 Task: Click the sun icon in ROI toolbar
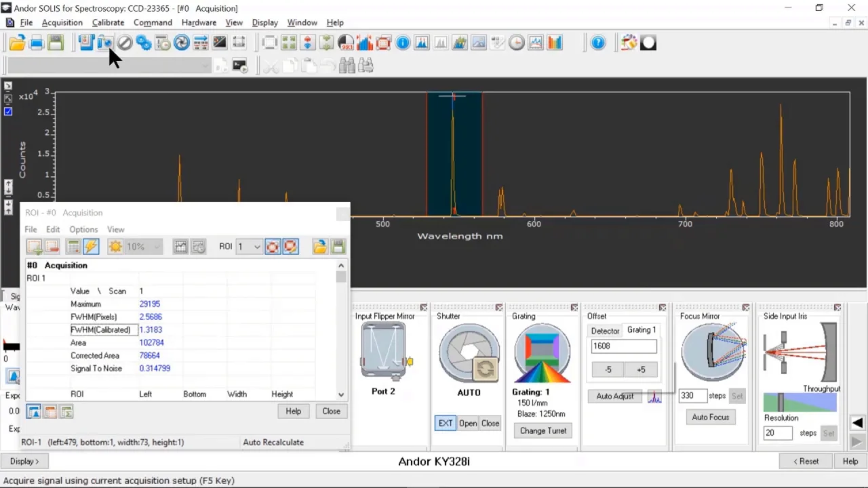click(x=115, y=247)
